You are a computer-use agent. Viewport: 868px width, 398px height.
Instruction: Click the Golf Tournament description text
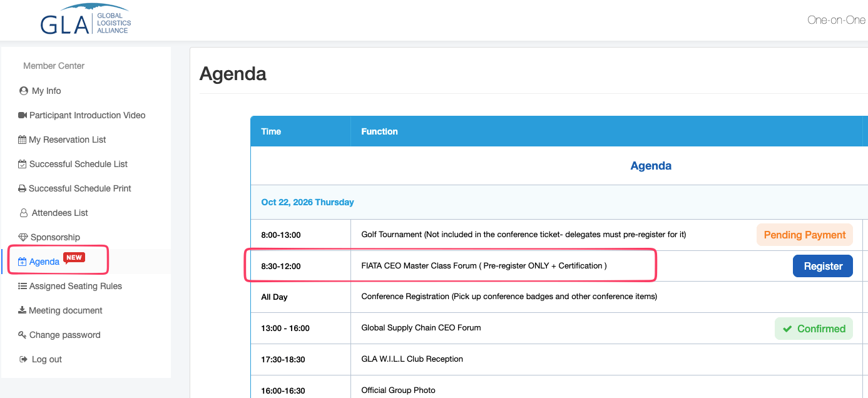tap(524, 235)
